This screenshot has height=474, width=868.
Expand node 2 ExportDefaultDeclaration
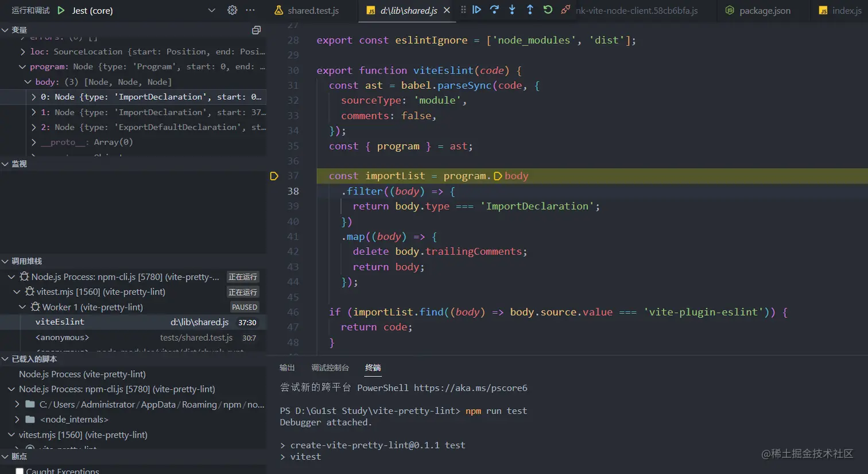tap(33, 127)
